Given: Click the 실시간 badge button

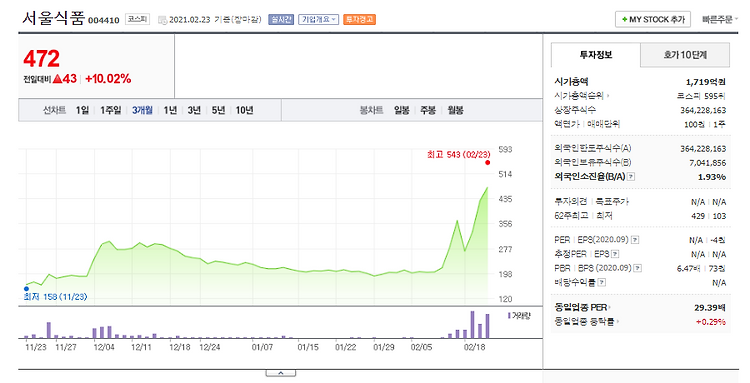Looking at the screenshot, I should [x=281, y=20].
